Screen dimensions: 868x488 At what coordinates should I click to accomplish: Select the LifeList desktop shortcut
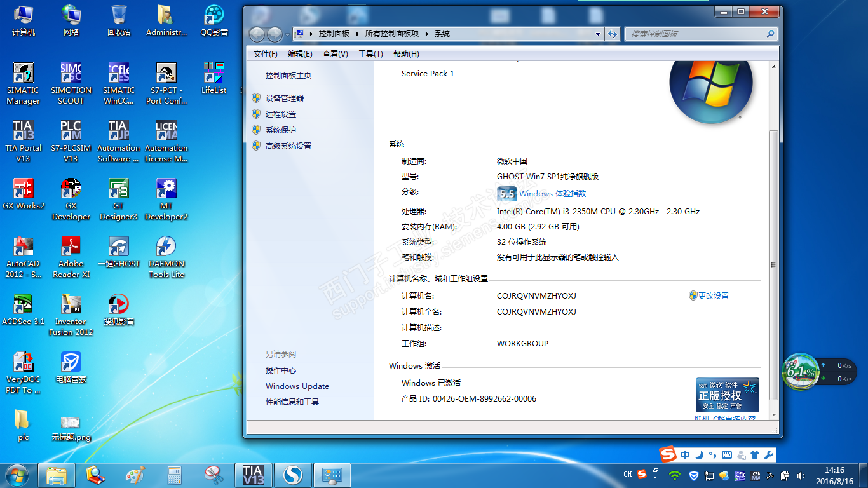(x=214, y=78)
